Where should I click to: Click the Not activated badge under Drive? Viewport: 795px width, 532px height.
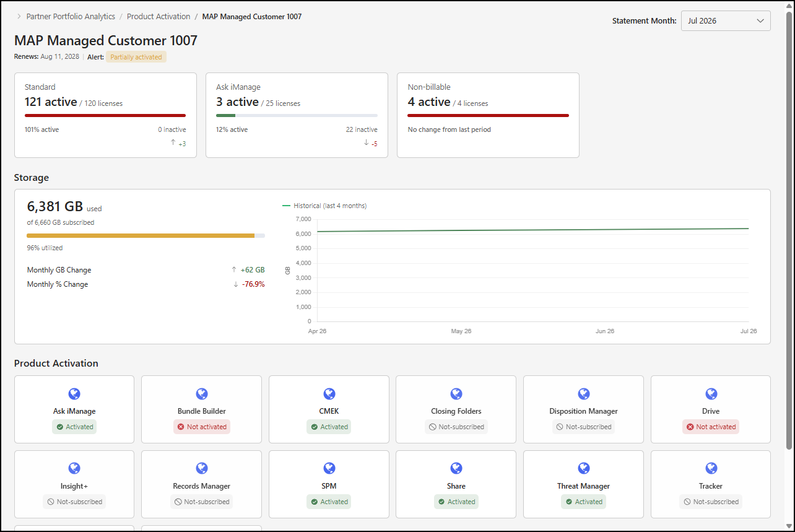[x=711, y=427]
